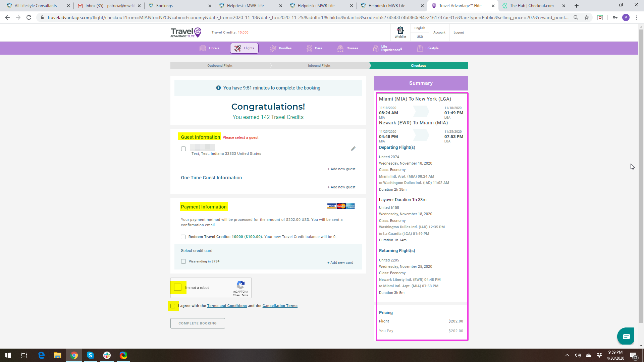Open the Cruises icon in navigation bar

(340, 48)
